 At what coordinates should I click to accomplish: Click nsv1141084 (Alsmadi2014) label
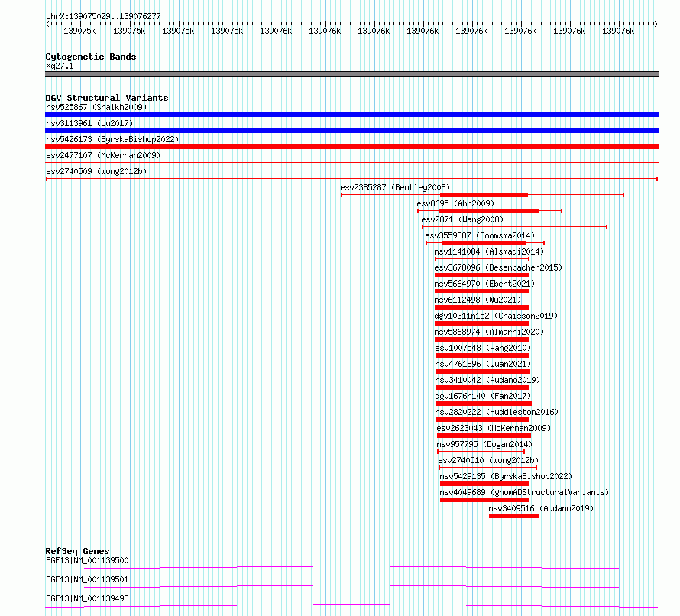(x=489, y=251)
